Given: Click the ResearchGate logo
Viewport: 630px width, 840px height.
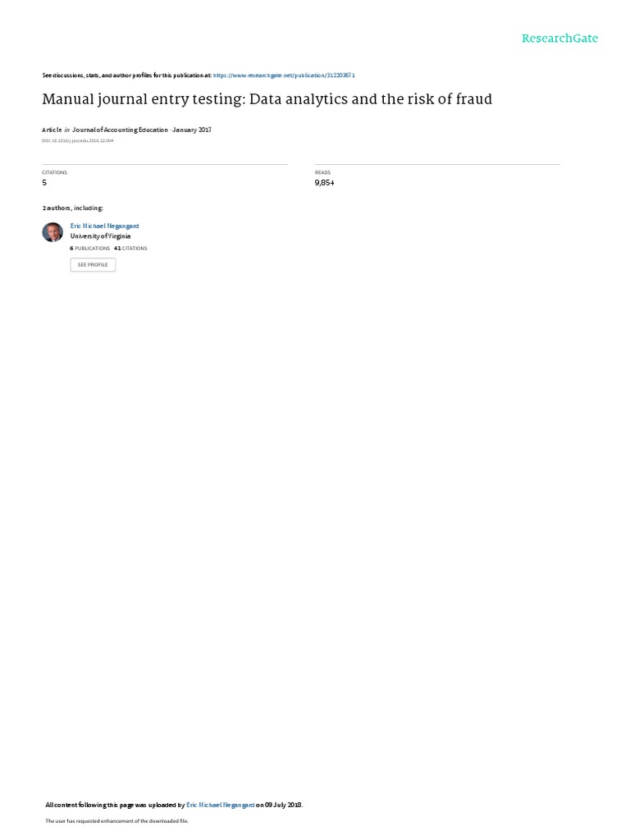Looking at the screenshot, I should [x=559, y=38].
